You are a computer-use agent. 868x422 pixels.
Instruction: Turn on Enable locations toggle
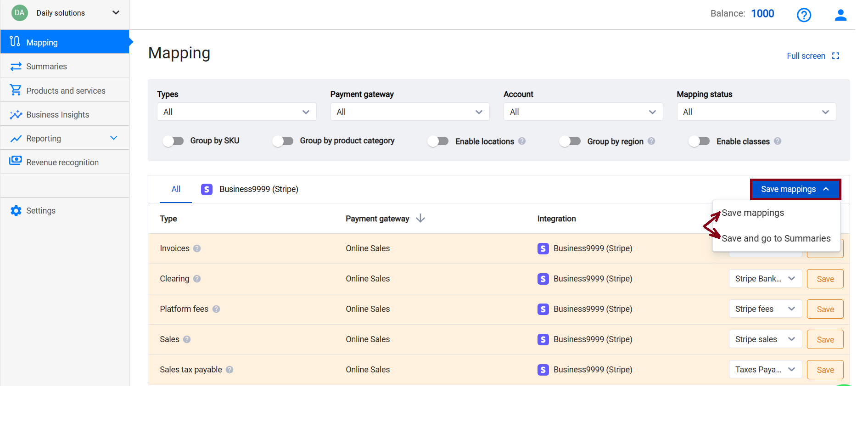(438, 141)
